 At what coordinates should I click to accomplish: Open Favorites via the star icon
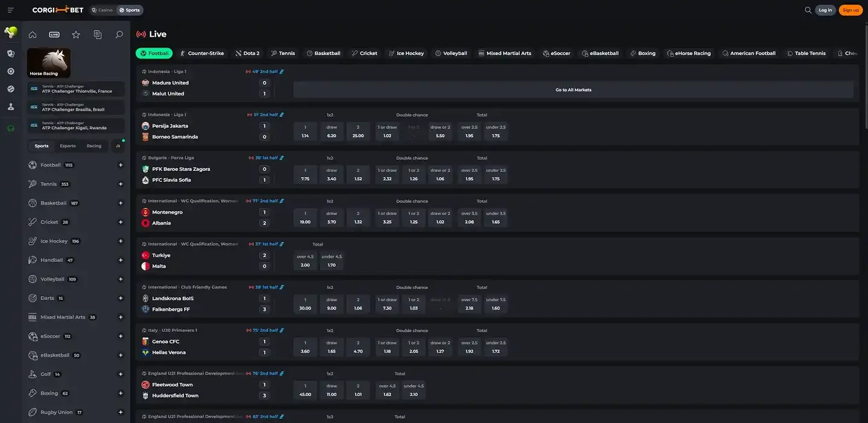coord(76,35)
